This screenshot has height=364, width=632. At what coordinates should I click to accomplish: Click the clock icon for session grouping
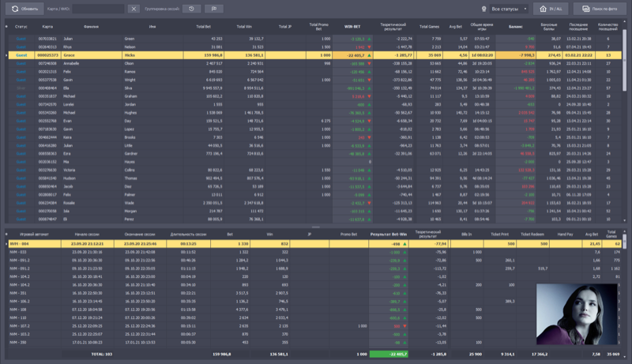click(x=190, y=9)
